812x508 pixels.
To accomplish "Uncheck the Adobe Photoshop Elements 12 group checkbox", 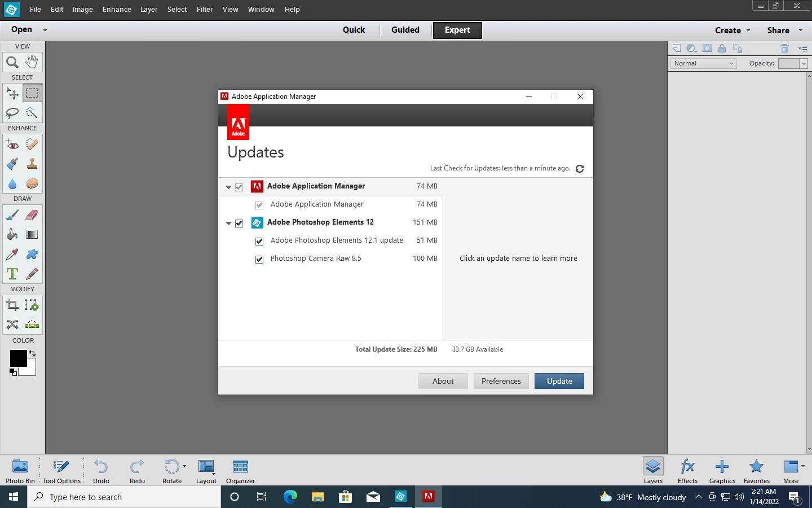I will [x=239, y=223].
